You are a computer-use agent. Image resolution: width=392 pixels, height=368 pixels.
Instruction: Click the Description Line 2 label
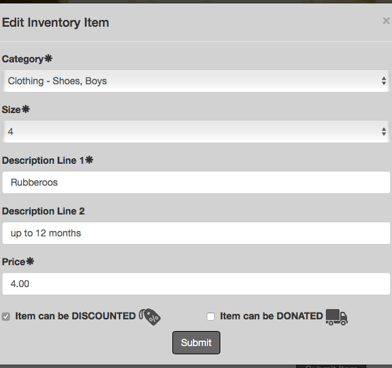click(x=43, y=211)
